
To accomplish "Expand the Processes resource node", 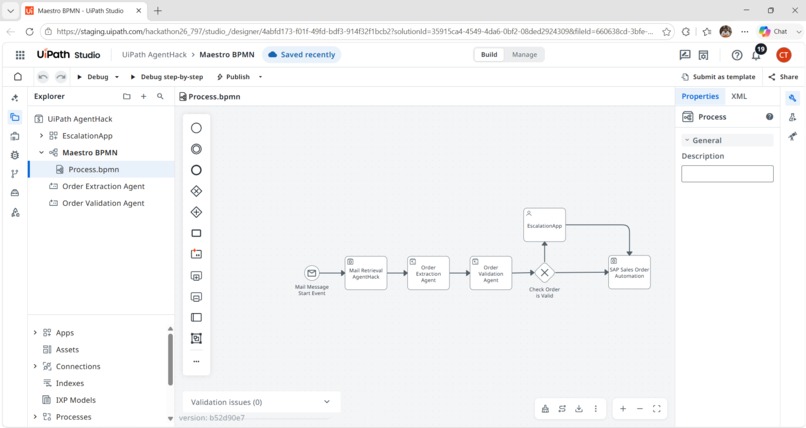I will click(35, 417).
